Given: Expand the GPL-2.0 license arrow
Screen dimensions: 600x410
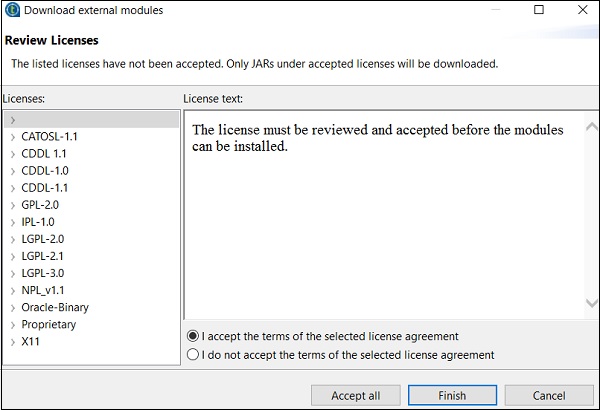Looking at the screenshot, I should [x=13, y=205].
